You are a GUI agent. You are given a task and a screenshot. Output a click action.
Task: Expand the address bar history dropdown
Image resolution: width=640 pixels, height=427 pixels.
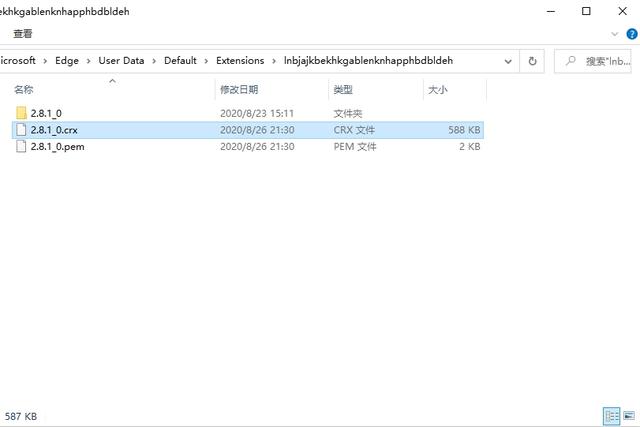[x=508, y=62]
